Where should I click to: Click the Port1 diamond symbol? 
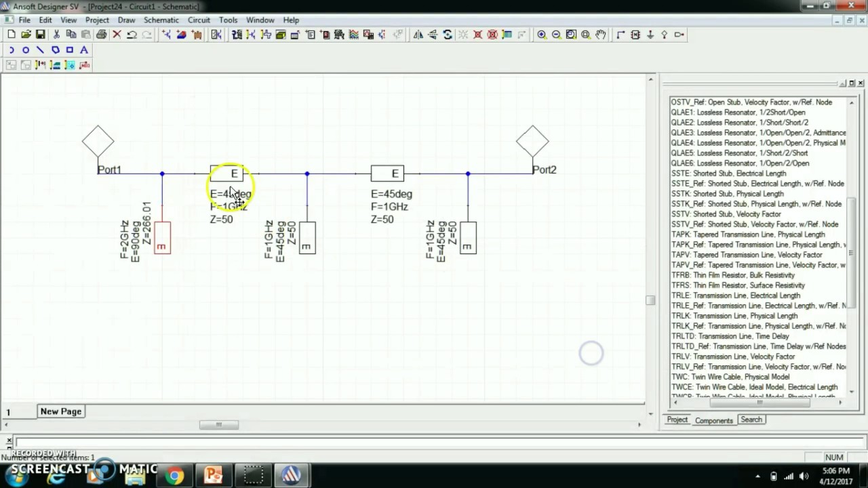[98, 142]
